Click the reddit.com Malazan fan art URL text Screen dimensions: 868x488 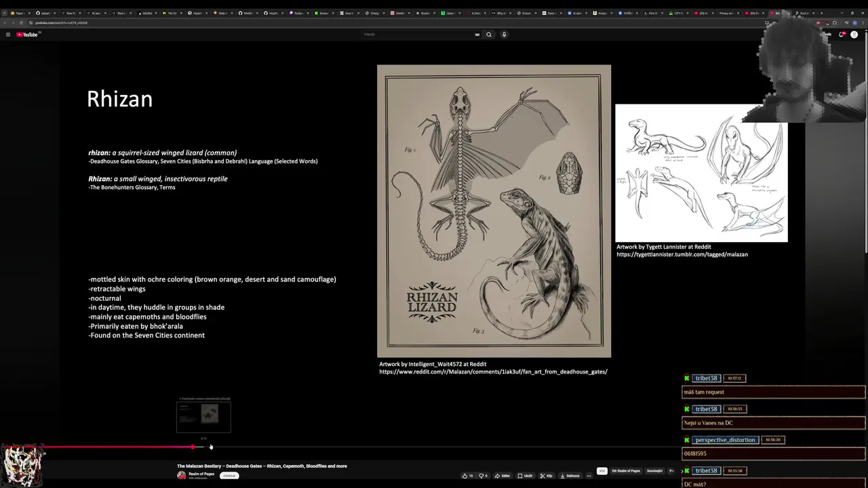[493, 371]
